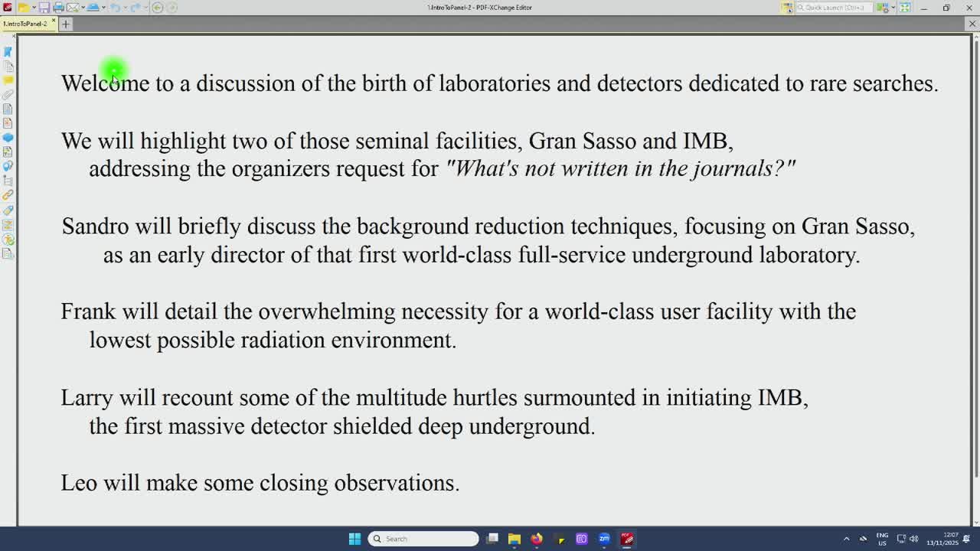Expand the Open file dropdown arrow
This screenshot has width=980, height=551.
click(34, 8)
